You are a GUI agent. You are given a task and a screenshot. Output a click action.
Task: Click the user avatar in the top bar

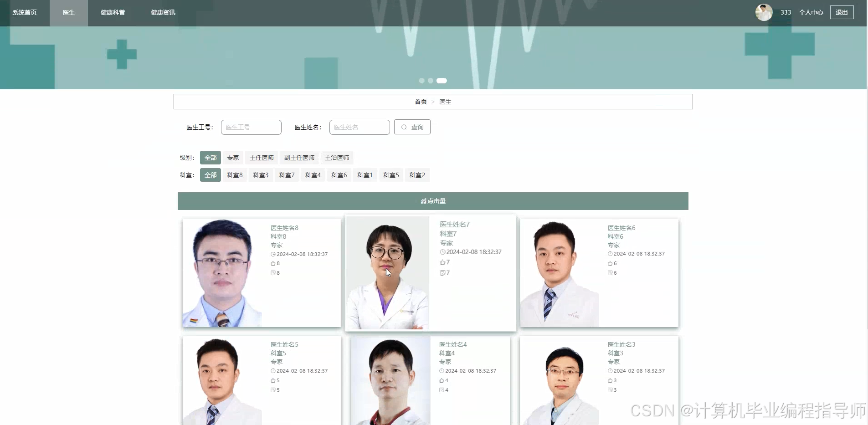(764, 12)
